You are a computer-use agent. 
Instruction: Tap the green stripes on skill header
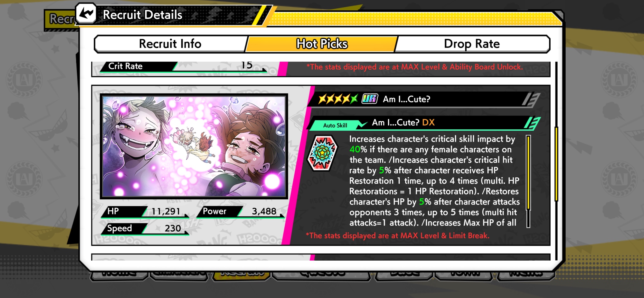532,124
